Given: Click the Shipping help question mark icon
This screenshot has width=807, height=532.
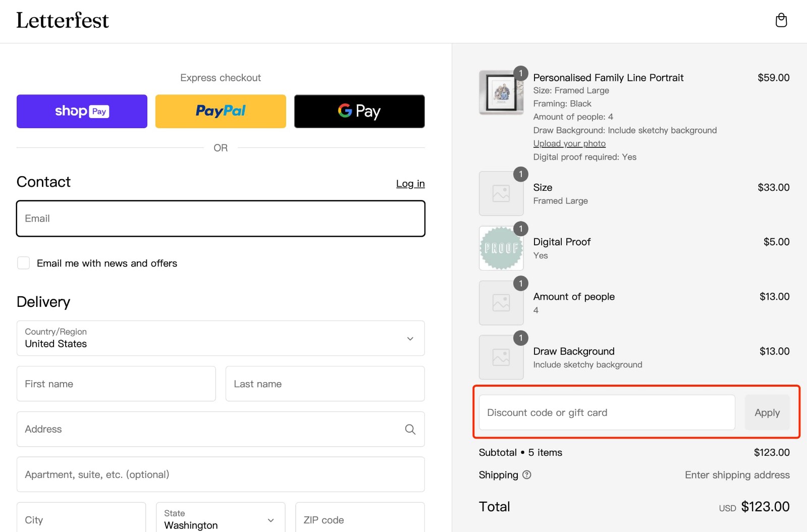Looking at the screenshot, I should pos(526,474).
